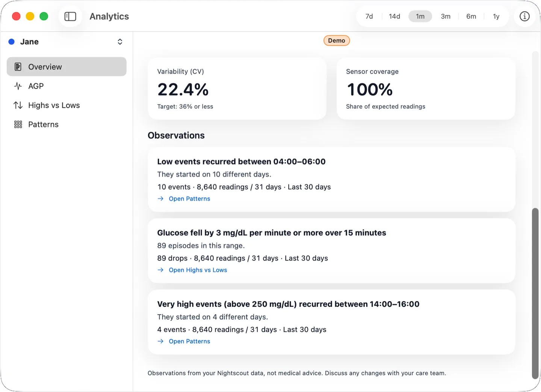Click the 100% sensor coverage value
The height and width of the screenshot is (392, 541).
(x=370, y=89)
